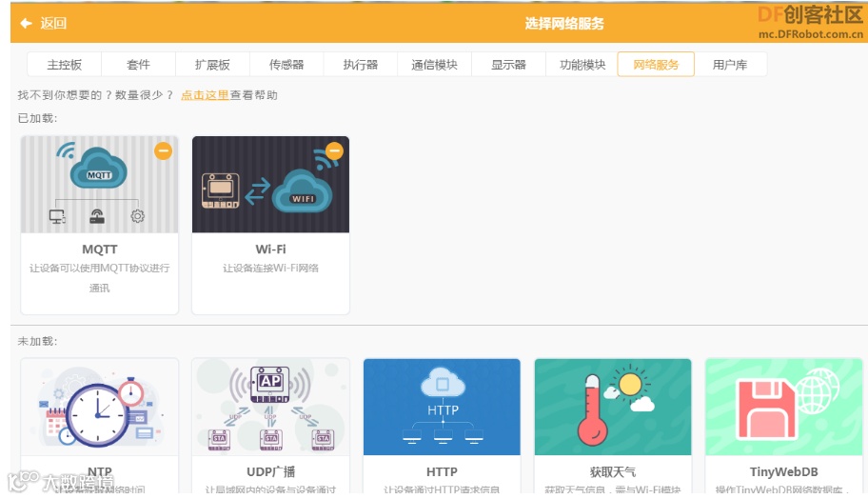Select the MQTT cloud thumbnail

click(x=100, y=185)
